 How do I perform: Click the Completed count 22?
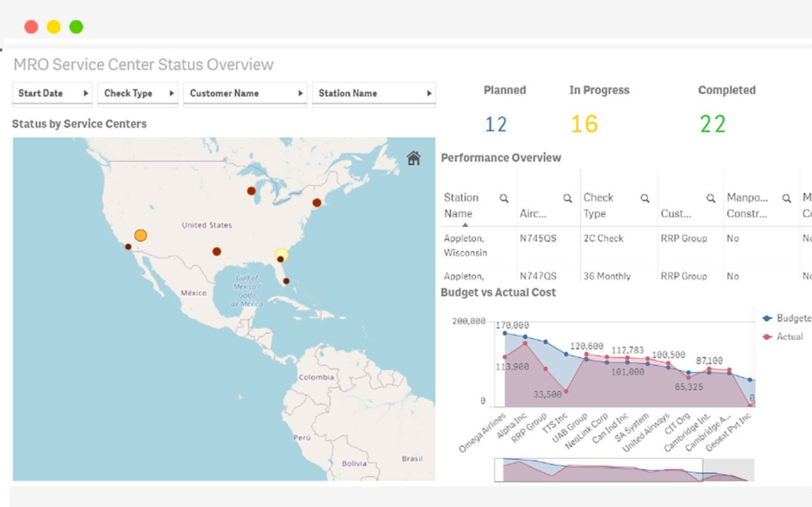coord(713,124)
